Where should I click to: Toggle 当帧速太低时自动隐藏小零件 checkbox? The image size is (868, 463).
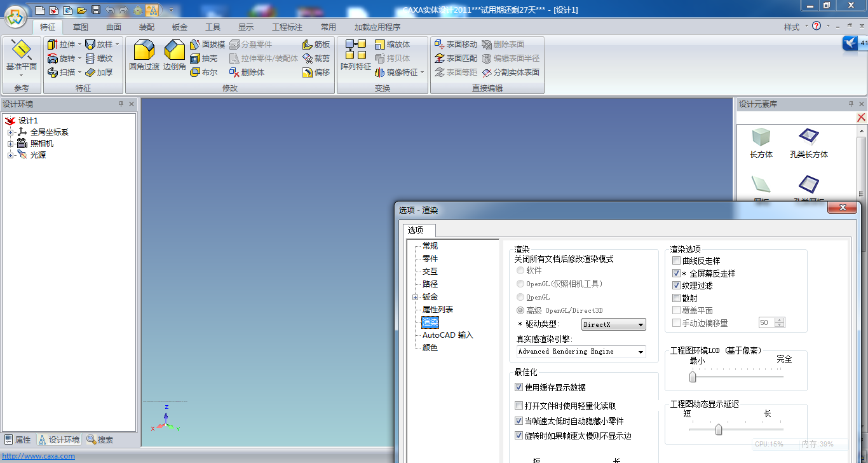point(519,421)
